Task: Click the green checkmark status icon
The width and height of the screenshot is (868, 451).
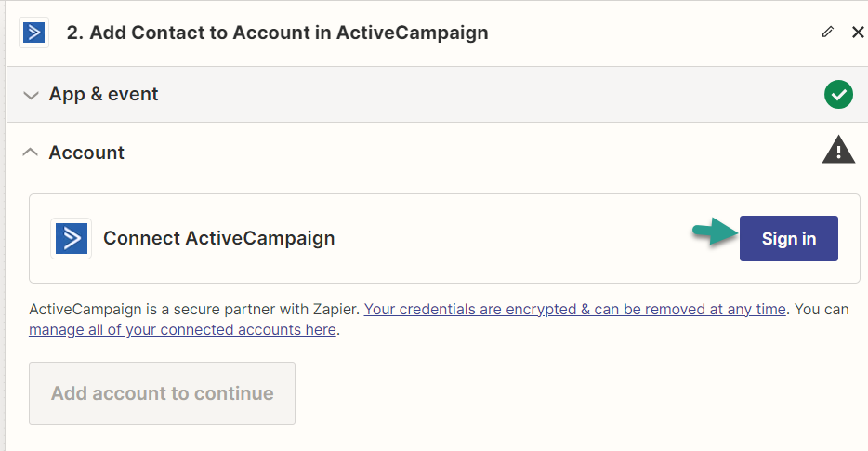Action: [x=838, y=94]
